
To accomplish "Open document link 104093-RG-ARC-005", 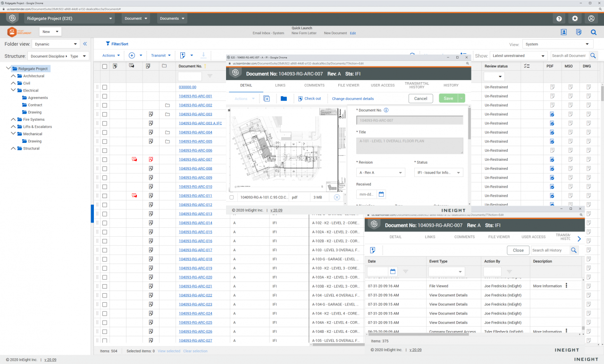I will [195, 141].
